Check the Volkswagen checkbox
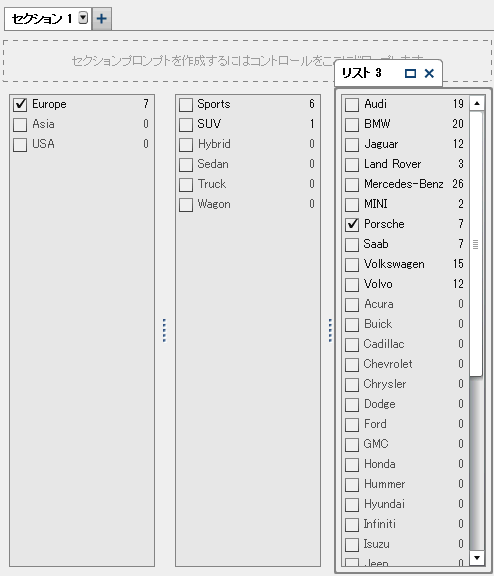The image size is (494, 577). (x=352, y=265)
